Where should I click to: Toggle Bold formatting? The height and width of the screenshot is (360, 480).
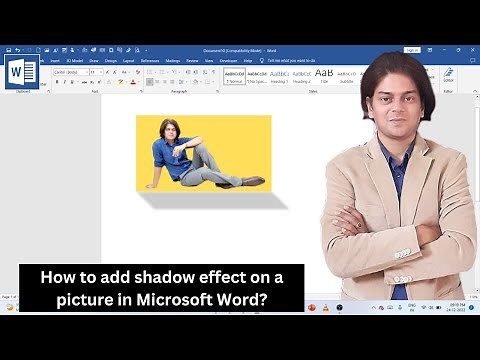(x=57, y=82)
